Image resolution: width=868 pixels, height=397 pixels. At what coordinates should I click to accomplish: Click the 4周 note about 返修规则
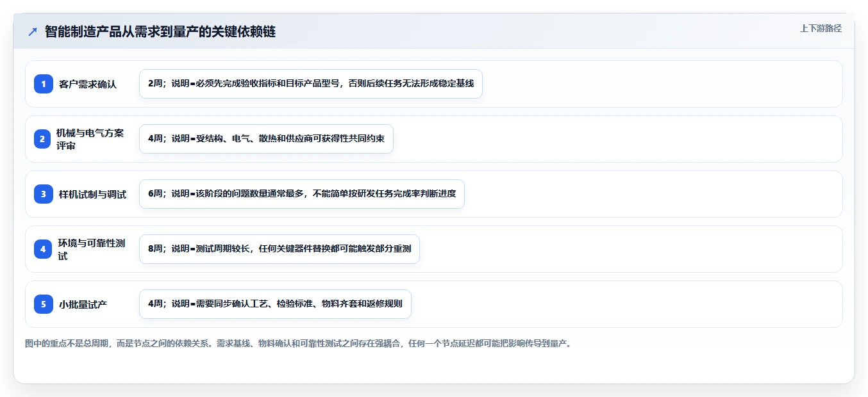tap(275, 304)
